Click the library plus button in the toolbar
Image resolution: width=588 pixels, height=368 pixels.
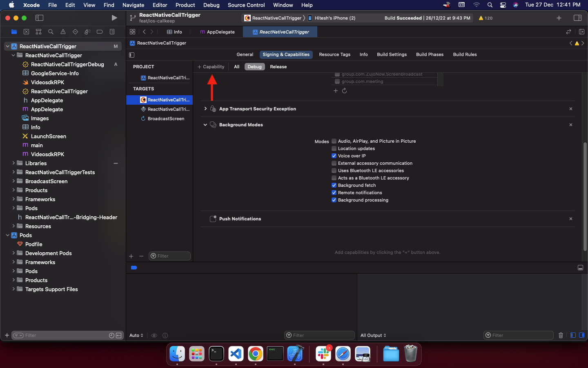click(x=559, y=18)
